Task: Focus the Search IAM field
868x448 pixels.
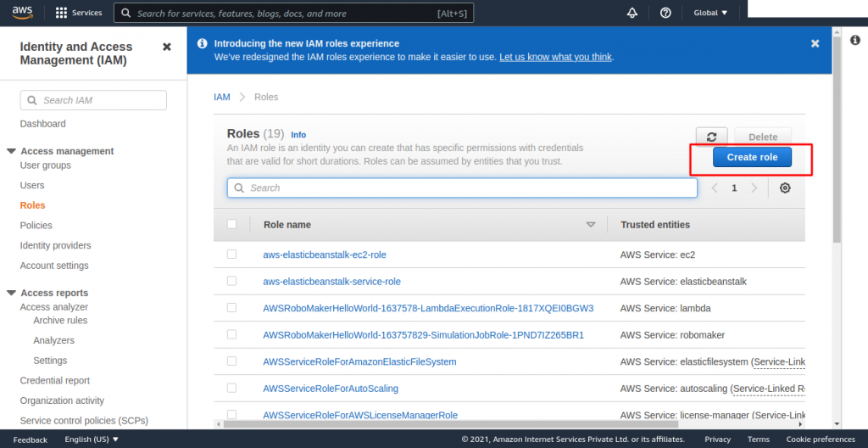Action: (x=93, y=100)
